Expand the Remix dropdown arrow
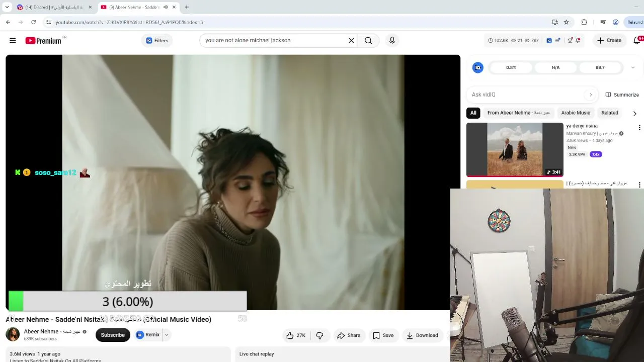This screenshot has width=644, height=362. point(167,335)
